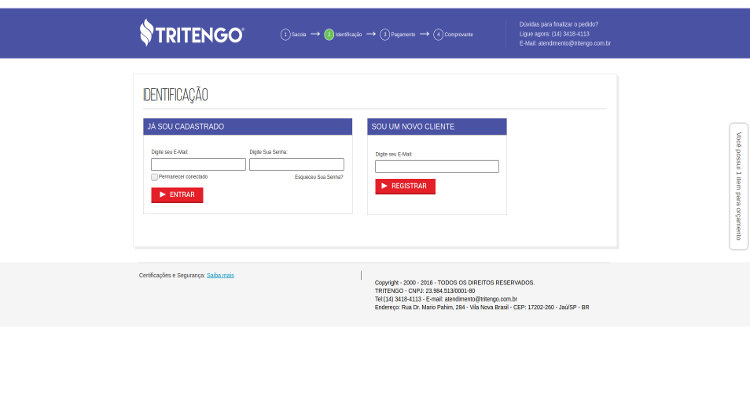750x410 pixels.
Task: Click header phone Ligue agora (14) 3418-4113
Action: (x=554, y=34)
